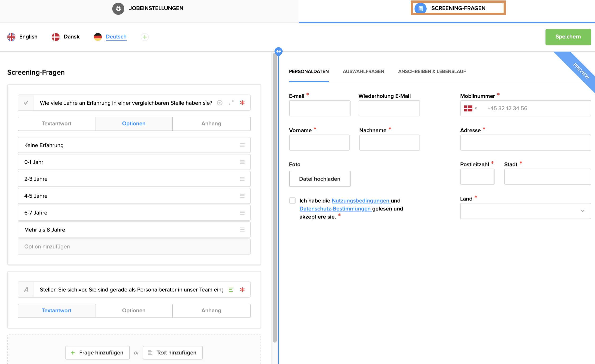Select Anhang tab for first question
The image size is (595, 364).
pyautogui.click(x=211, y=124)
